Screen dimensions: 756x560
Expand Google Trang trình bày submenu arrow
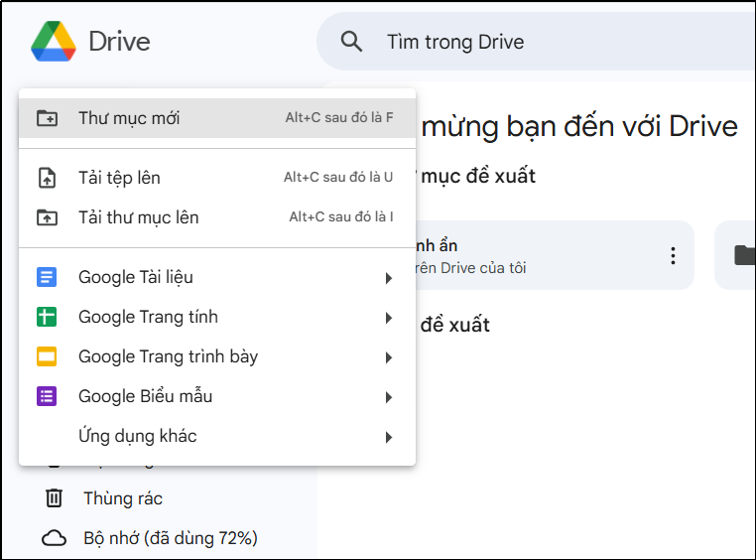pyautogui.click(x=389, y=357)
